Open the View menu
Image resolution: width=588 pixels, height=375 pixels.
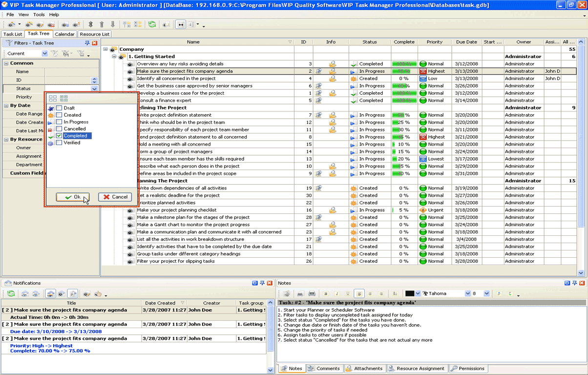[x=23, y=15]
